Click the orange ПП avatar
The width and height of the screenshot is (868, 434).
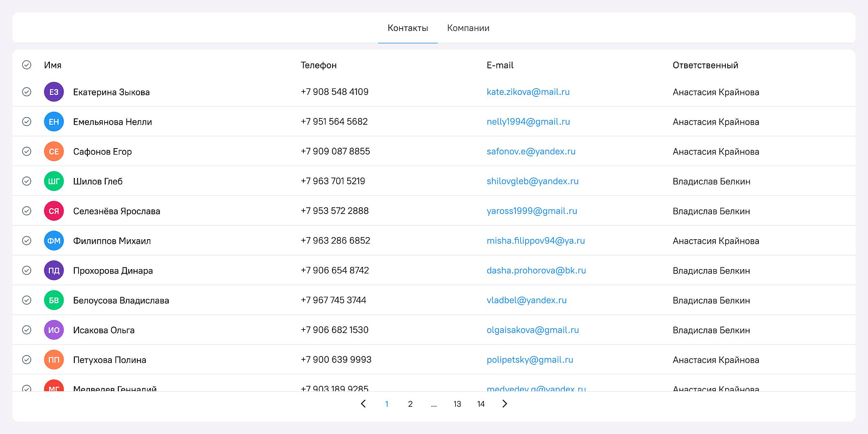[54, 360]
